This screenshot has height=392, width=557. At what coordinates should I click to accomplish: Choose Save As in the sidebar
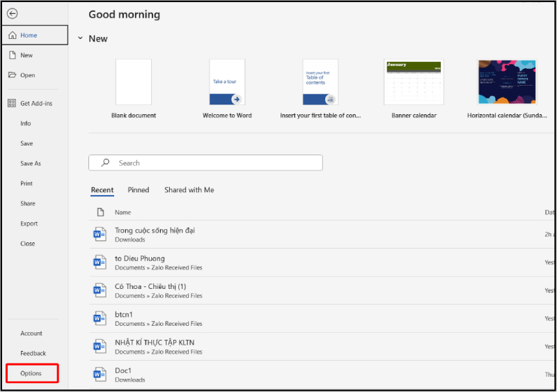[31, 164]
